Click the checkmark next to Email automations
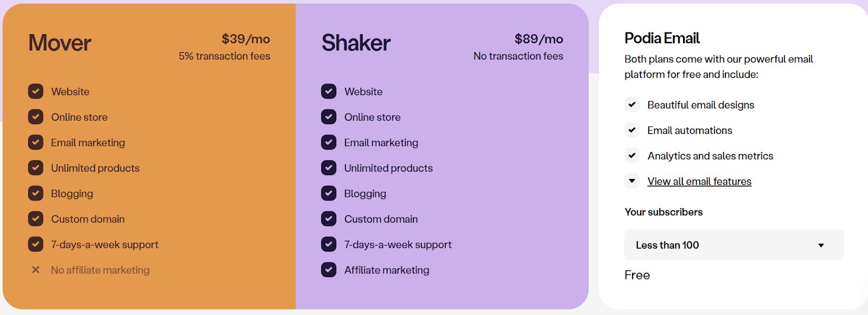The image size is (868, 315). (x=632, y=130)
